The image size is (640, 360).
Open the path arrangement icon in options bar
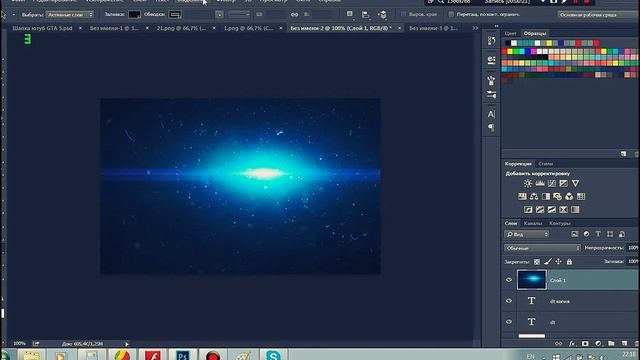point(382,15)
